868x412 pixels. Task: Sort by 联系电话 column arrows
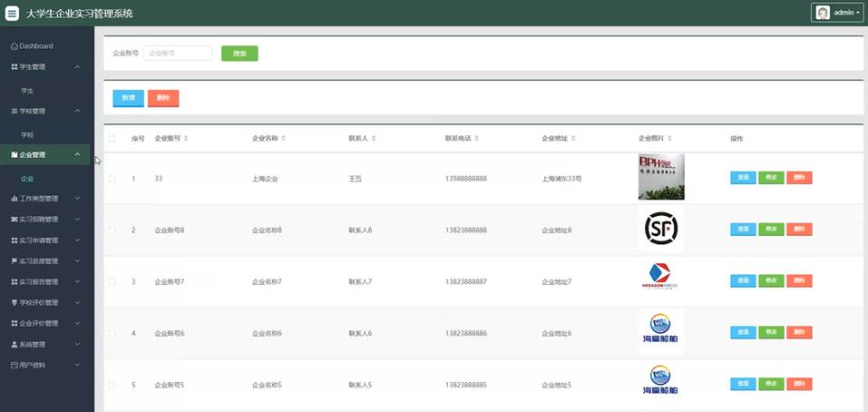[476, 139]
